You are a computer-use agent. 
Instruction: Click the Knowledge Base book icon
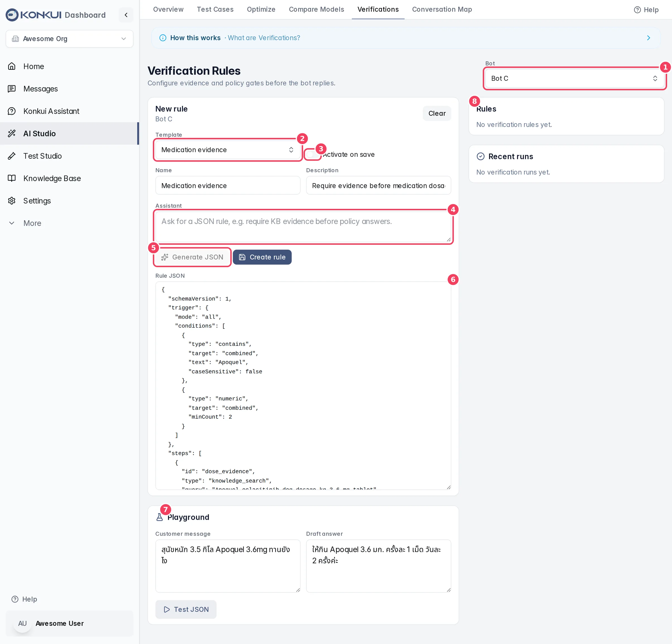pyautogui.click(x=12, y=178)
